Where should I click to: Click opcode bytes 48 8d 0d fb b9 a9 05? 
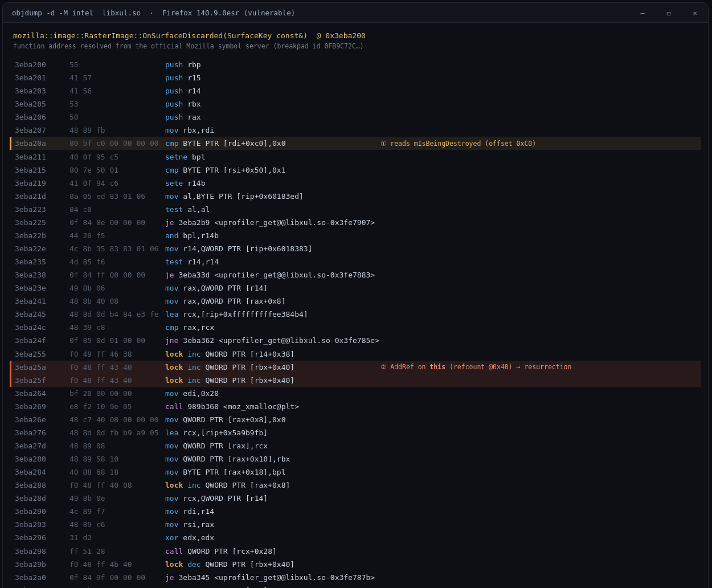[x=114, y=432]
